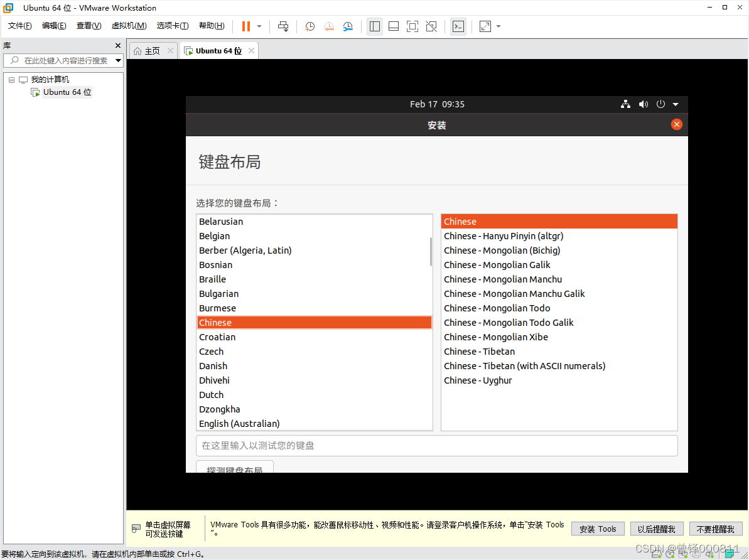The width and height of the screenshot is (749, 560).
Task: Toggle the library sidebar view icon
Action: [x=375, y=26]
